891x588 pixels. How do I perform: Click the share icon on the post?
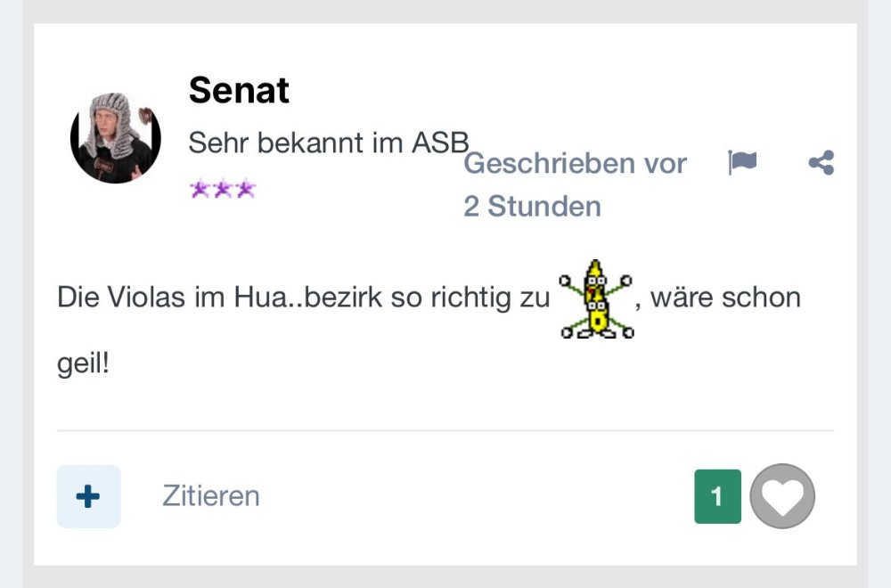pos(821,163)
